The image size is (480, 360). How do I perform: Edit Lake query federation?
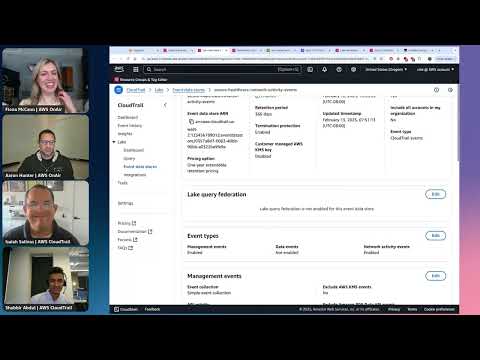pos(435,194)
